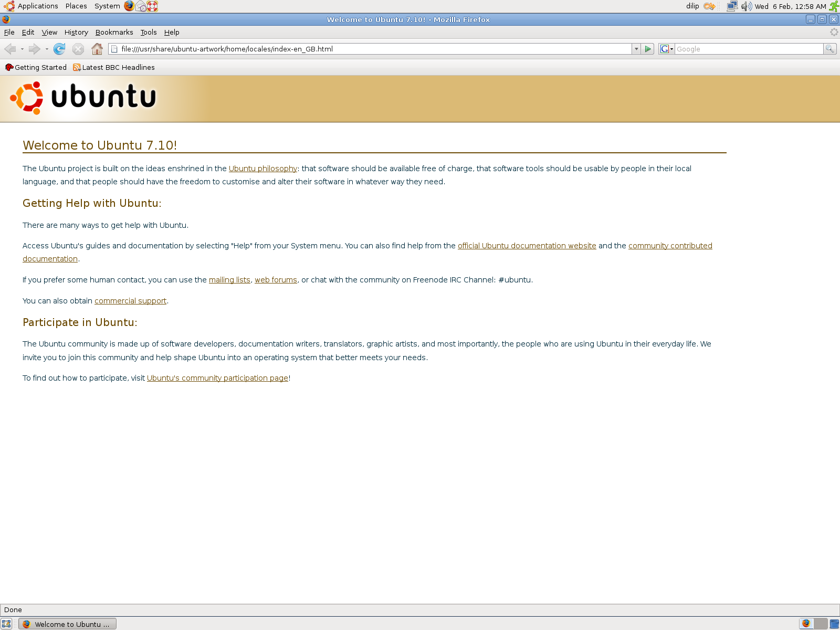
Task: Open the Home page
Action: (97, 49)
